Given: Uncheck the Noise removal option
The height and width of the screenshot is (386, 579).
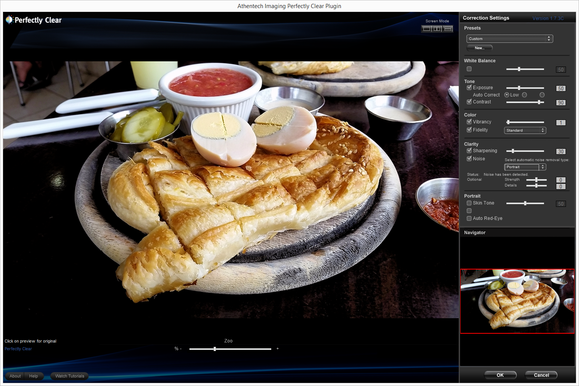Looking at the screenshot, I should click(469, 158).
